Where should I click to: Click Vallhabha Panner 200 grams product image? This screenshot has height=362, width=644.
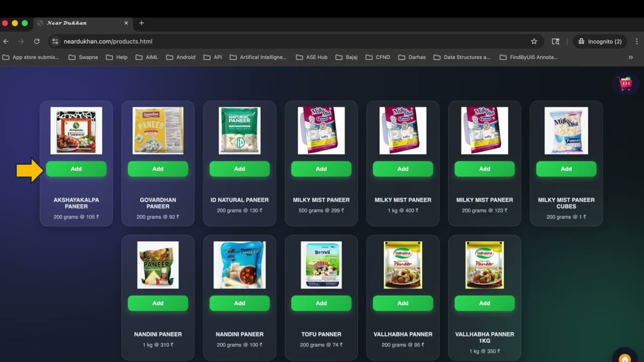403,265
